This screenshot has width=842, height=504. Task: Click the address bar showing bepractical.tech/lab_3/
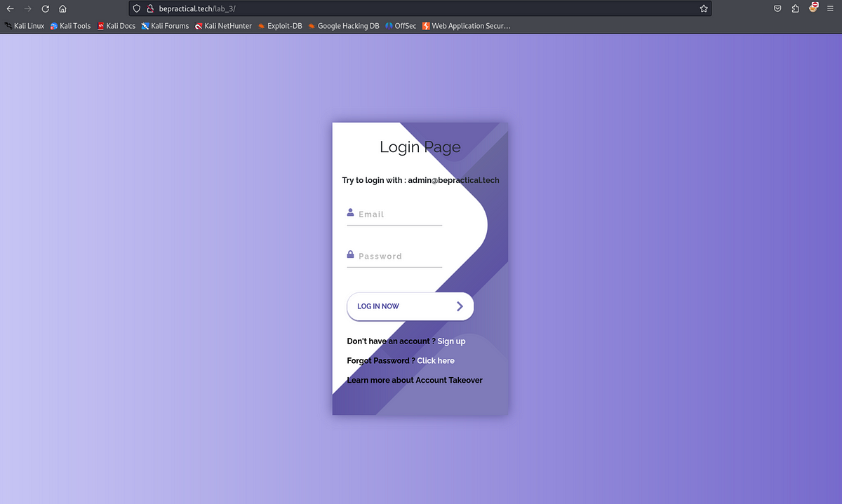coord(420,8)
